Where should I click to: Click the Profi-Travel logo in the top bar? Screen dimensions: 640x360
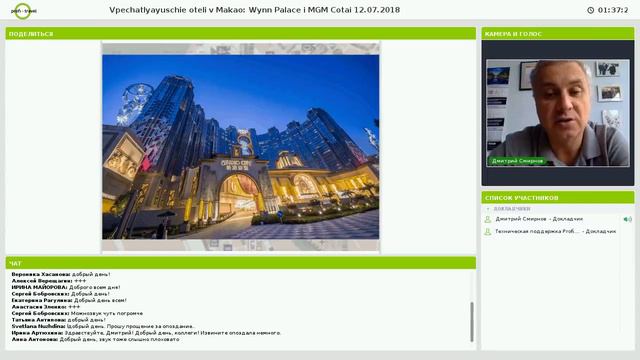pos(23,11)
